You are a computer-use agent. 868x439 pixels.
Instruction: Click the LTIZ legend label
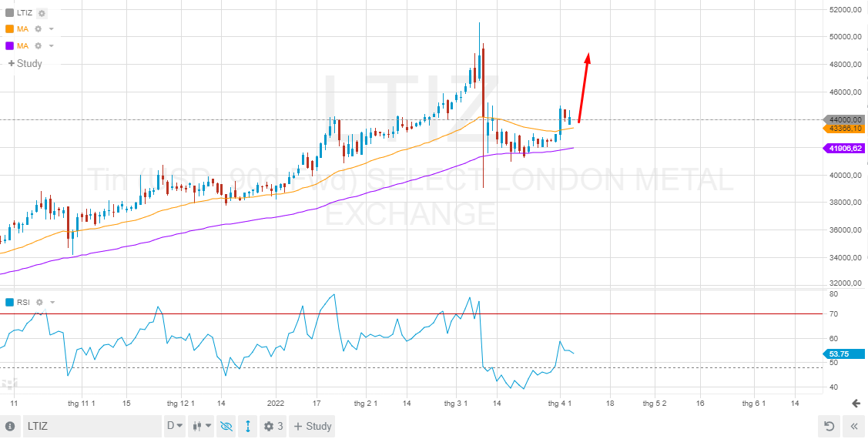click(x=25, y=13)
